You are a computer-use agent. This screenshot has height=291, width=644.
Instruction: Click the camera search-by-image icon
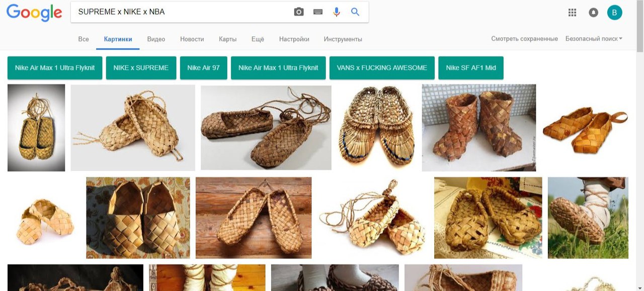[299, 12]
